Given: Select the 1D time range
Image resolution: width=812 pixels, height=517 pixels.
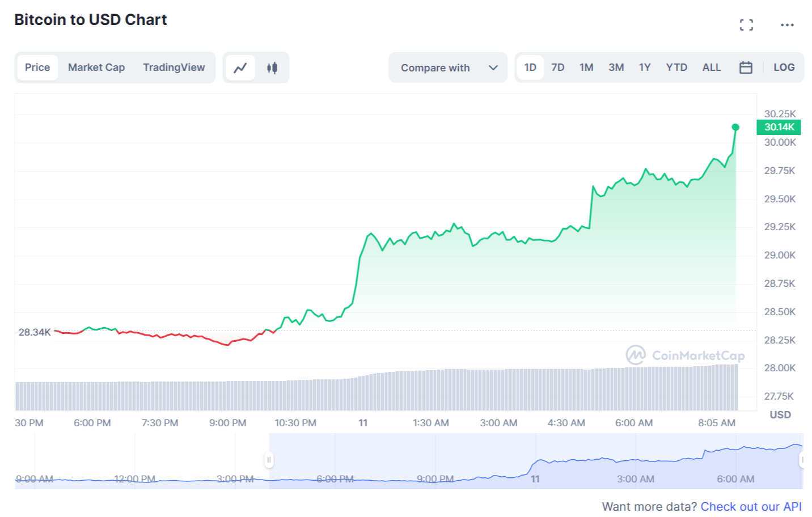Looking at the screenshot, I should 530,67.
